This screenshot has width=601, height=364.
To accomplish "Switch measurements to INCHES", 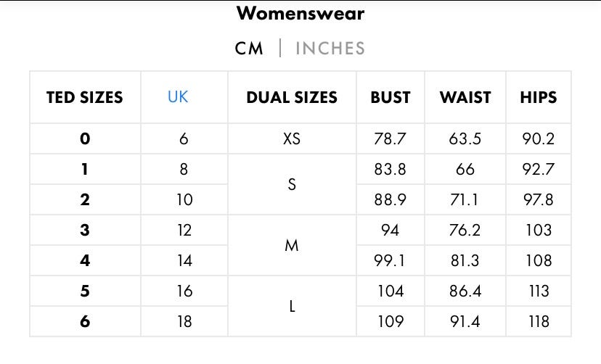I will pos(330,49).
